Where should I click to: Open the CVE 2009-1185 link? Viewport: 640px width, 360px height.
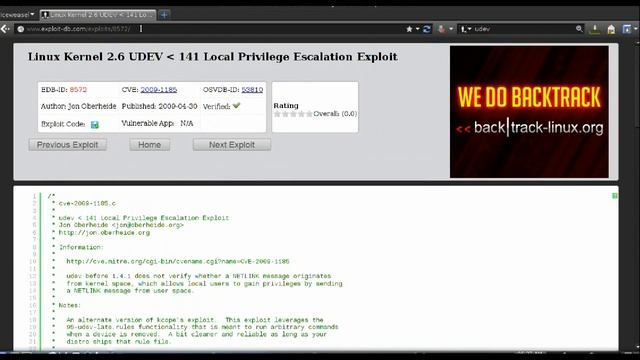(x=159, y=90)
